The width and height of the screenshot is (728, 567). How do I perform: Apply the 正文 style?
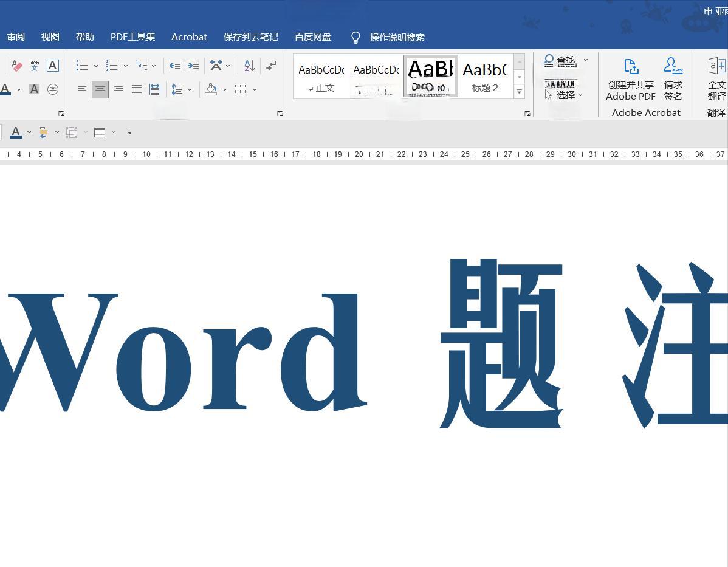tap(321, 77)
